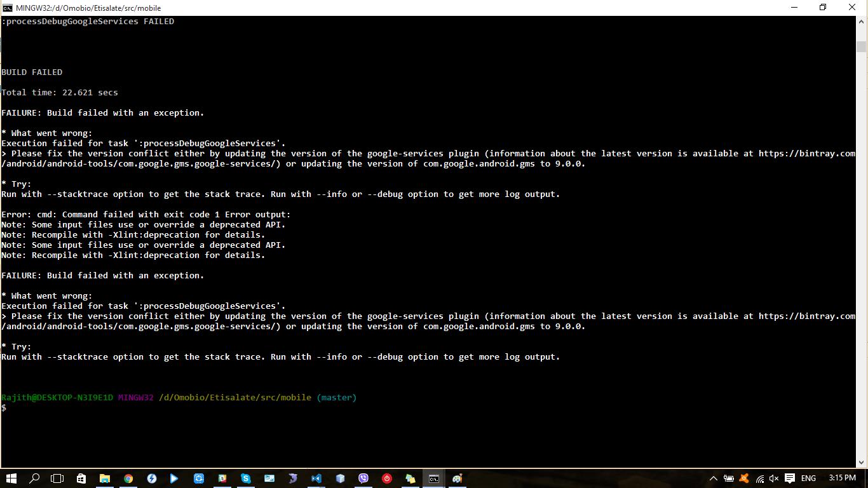The image size is (868, 488).
Task: Click the scrollbar up arrow
Action: tap(862, 21)
